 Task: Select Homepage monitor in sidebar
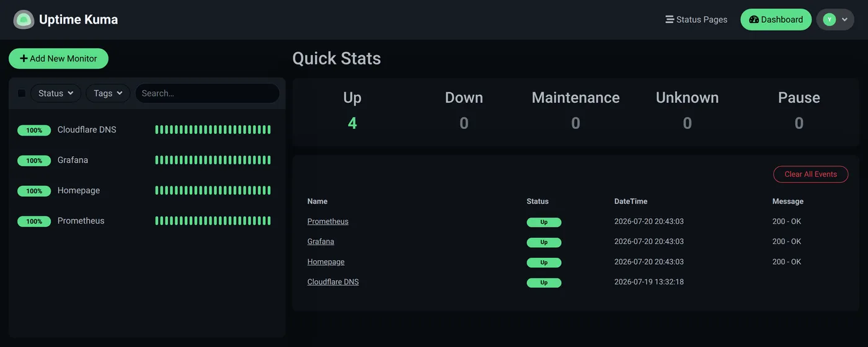pos(147,190)
